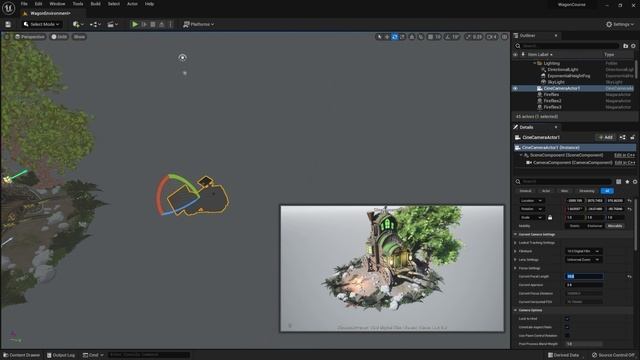Collapse the Lighting folder in Outliner

click(535, 63)
